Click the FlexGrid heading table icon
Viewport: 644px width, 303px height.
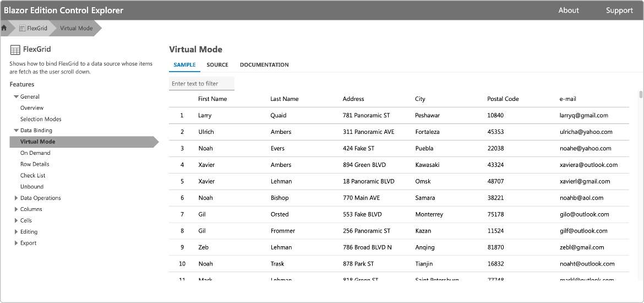coord(15,50)
